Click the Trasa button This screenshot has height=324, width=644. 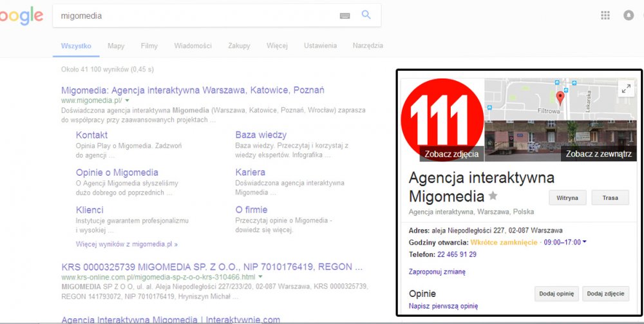(611, 198)
